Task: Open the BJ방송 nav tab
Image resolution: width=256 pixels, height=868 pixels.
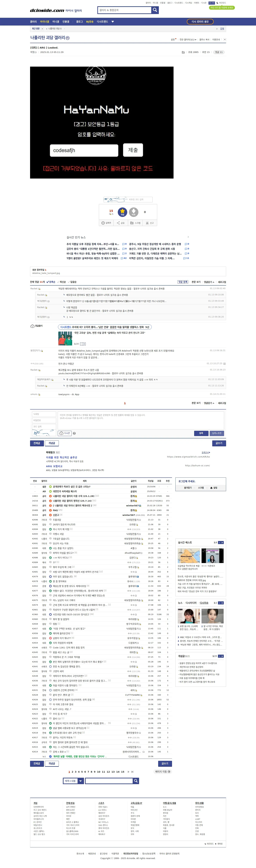Action: pos(90,22)
